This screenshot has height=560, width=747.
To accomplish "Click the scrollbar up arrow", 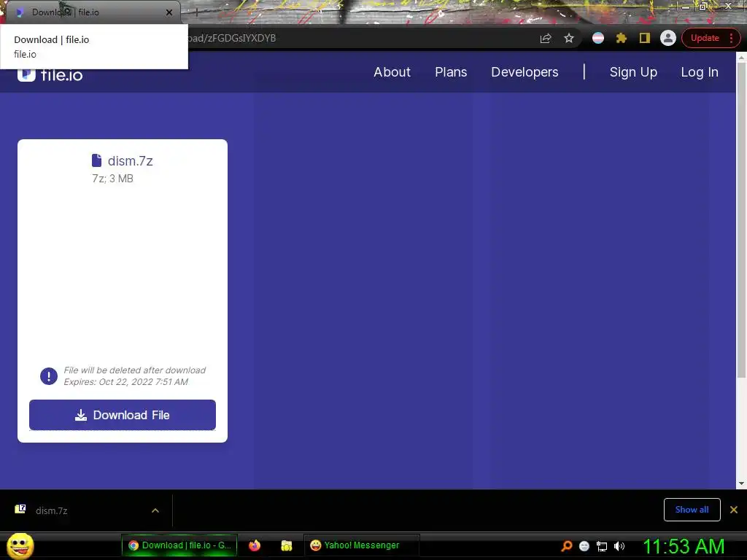I will (x=741, y=57).
